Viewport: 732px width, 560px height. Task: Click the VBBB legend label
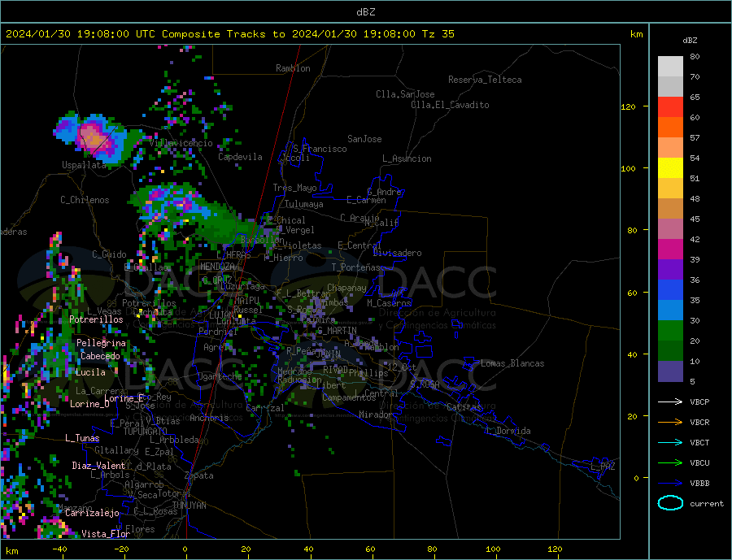coord(699,483)
